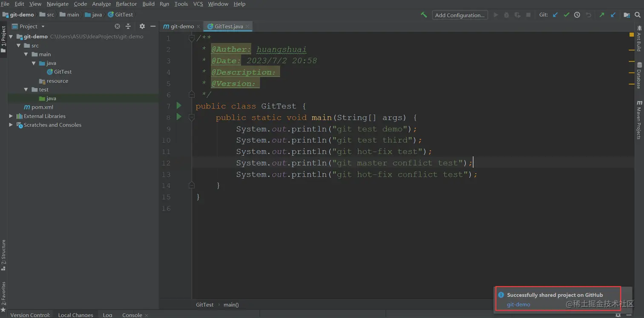The width and height of the screenshot is (644, 318).
Task: Select the GitTest.java editor tab
Action: coord(229,26)
